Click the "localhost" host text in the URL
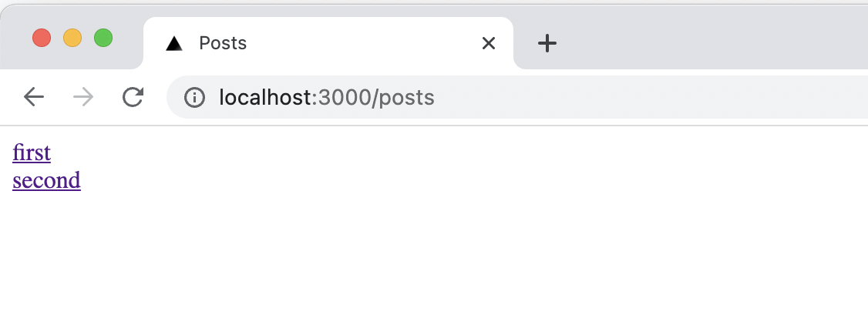Screen dimensions: 868x325 265,98
